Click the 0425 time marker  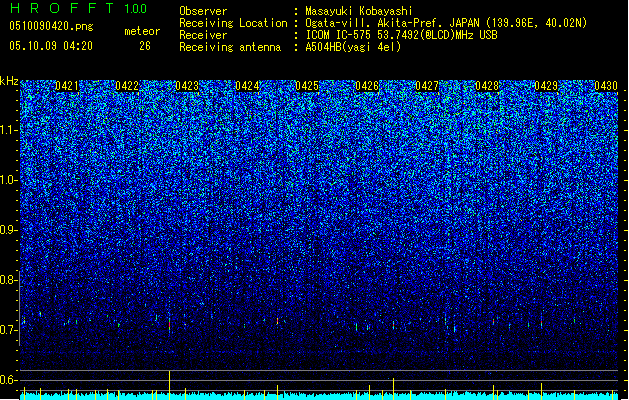(x=307, y=86)
